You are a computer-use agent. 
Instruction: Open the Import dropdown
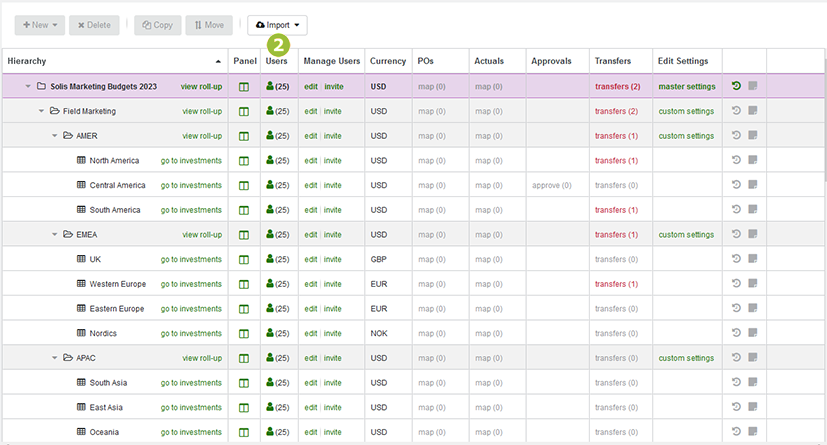click(x=277, y=25)
